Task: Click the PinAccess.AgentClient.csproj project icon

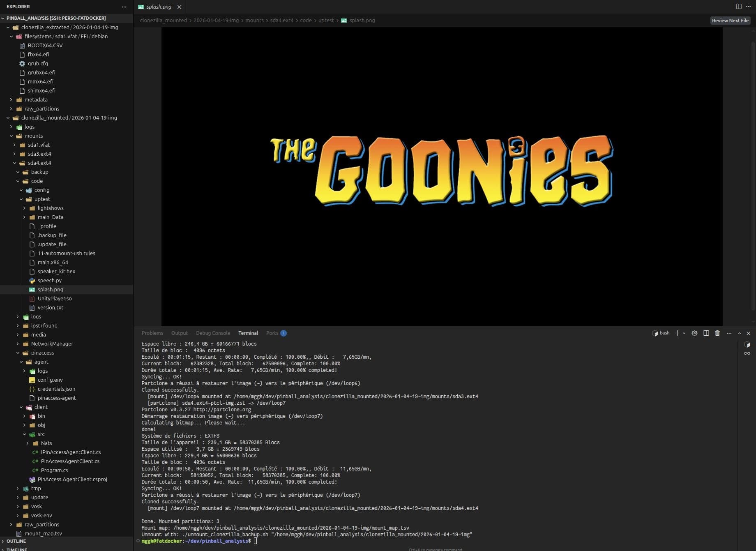Action: 32,480
